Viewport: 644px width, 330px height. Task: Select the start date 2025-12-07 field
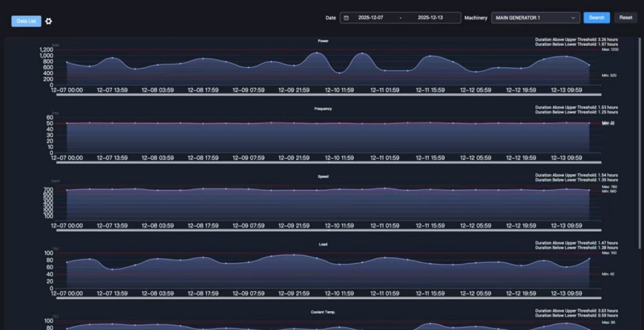370,18
